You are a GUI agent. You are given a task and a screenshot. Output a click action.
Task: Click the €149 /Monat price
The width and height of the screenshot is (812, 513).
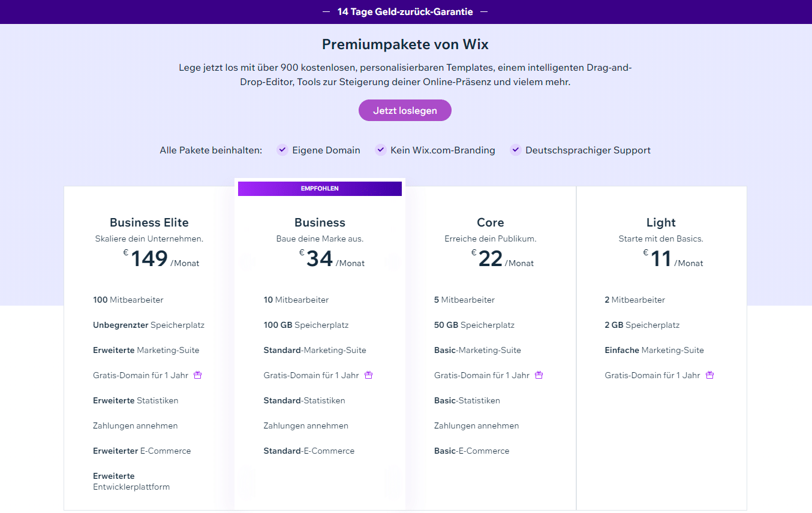point(161,259)
